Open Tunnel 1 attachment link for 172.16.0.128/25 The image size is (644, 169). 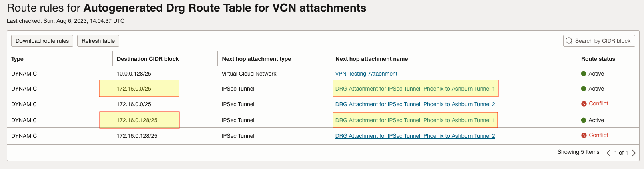pyautogui.click(x=415, y=120)
